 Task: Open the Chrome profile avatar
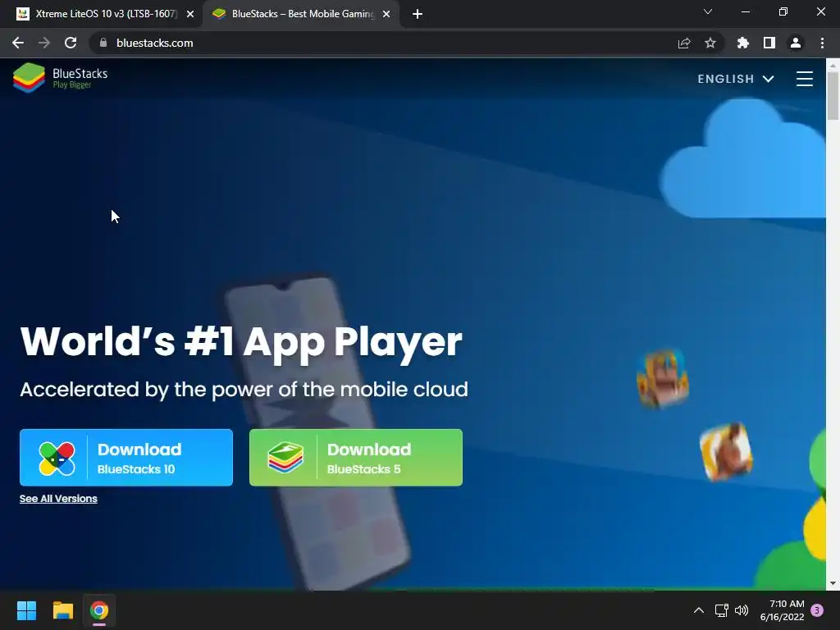(796, 43)
